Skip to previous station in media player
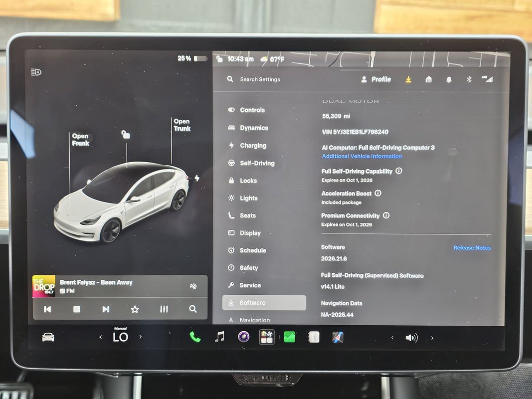The image size is (532, 399). click(47, 309)
